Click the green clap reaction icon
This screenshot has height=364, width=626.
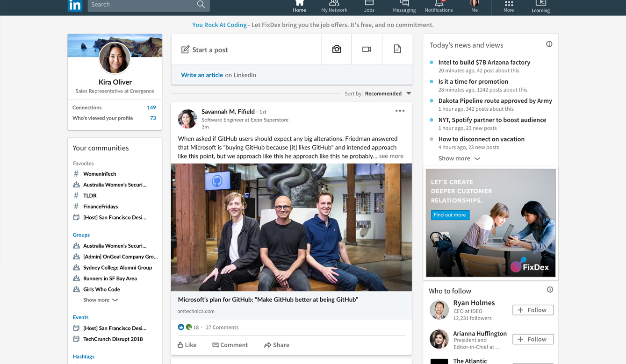coord(188,327)
